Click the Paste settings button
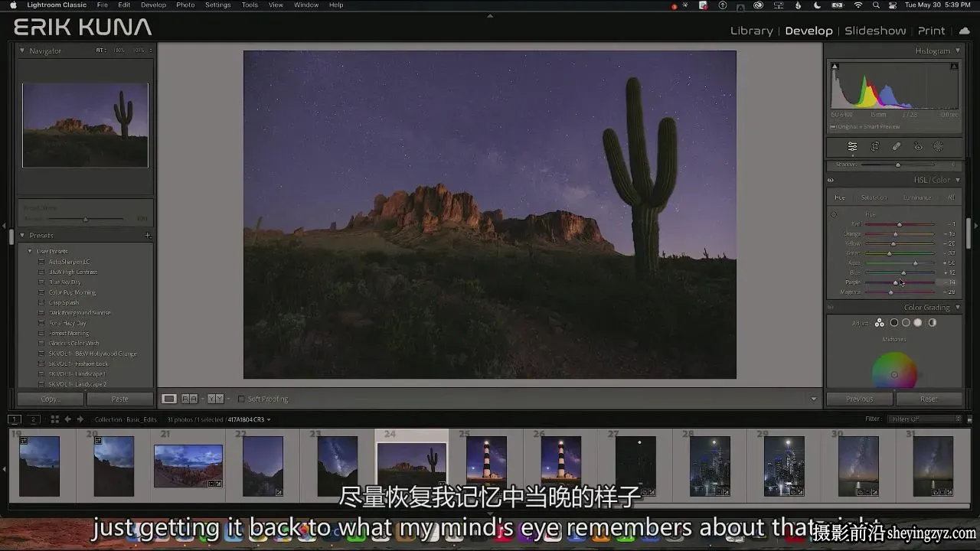Viewport: 980px width, 551px height. (x=119, y=399)
